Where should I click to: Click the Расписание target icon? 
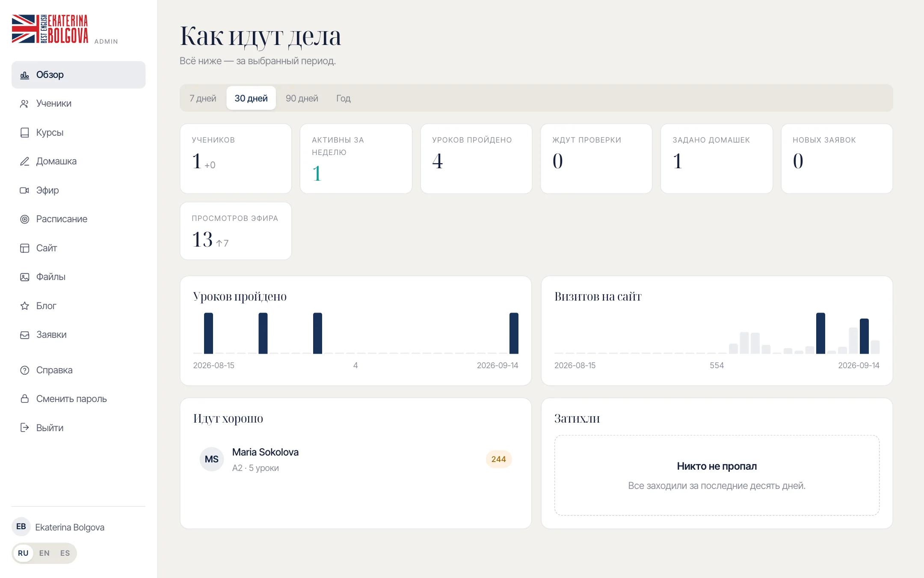(x=25, y=219)
